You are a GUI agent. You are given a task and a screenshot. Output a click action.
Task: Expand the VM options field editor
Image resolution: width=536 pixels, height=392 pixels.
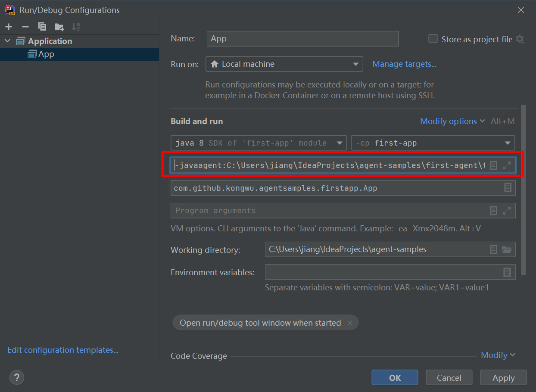point(507,165)
